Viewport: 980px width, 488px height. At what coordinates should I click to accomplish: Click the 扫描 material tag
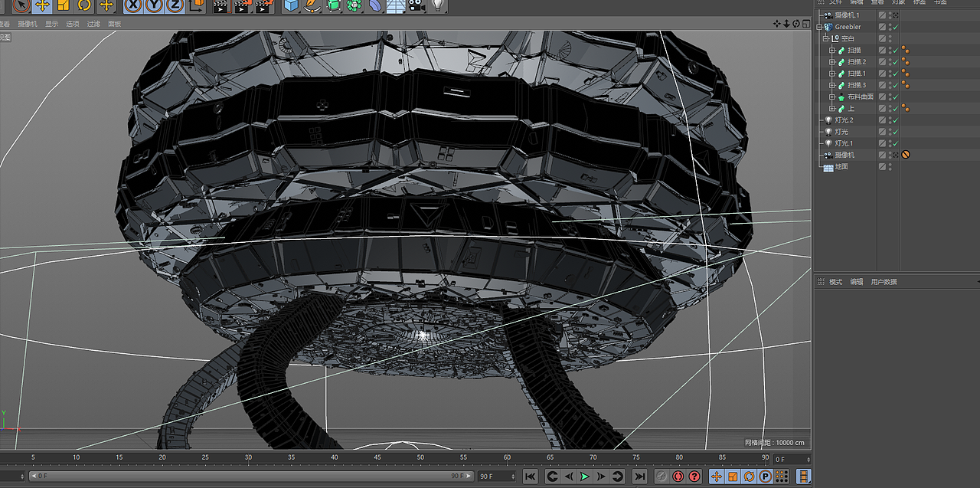click(x=905, y=50)
